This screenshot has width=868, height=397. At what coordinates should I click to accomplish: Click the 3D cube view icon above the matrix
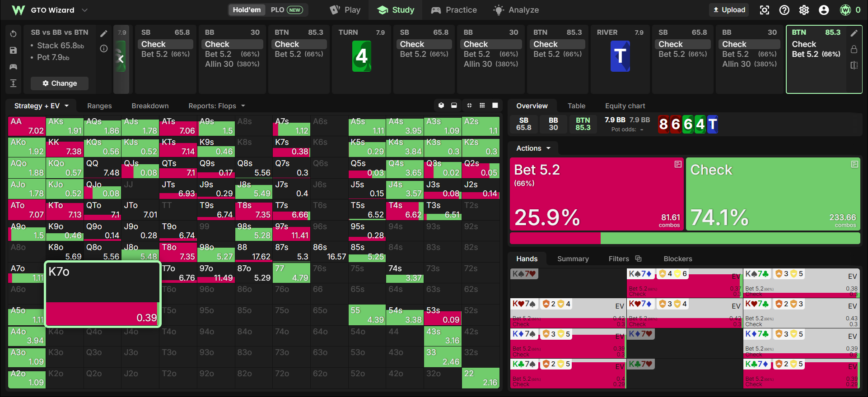[441, 106]
